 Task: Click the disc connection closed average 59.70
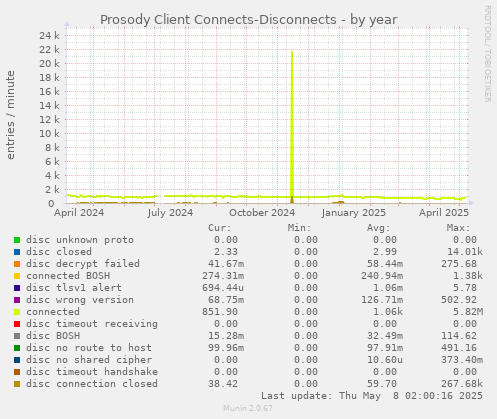pyautogui.click(x=382, y=384)
